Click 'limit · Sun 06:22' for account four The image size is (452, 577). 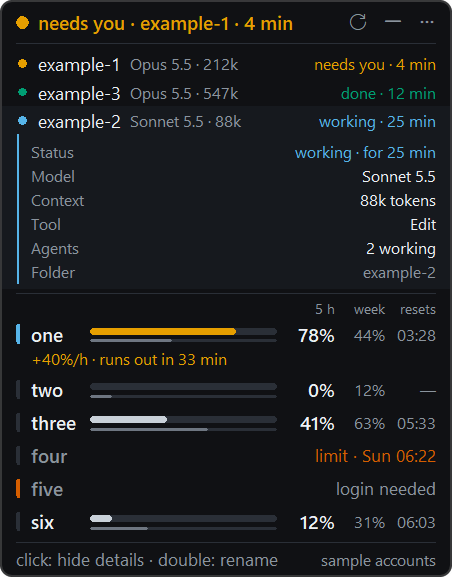375,456
